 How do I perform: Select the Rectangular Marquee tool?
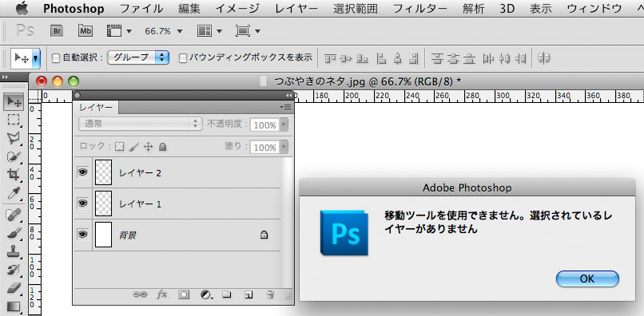click(14, 120)
